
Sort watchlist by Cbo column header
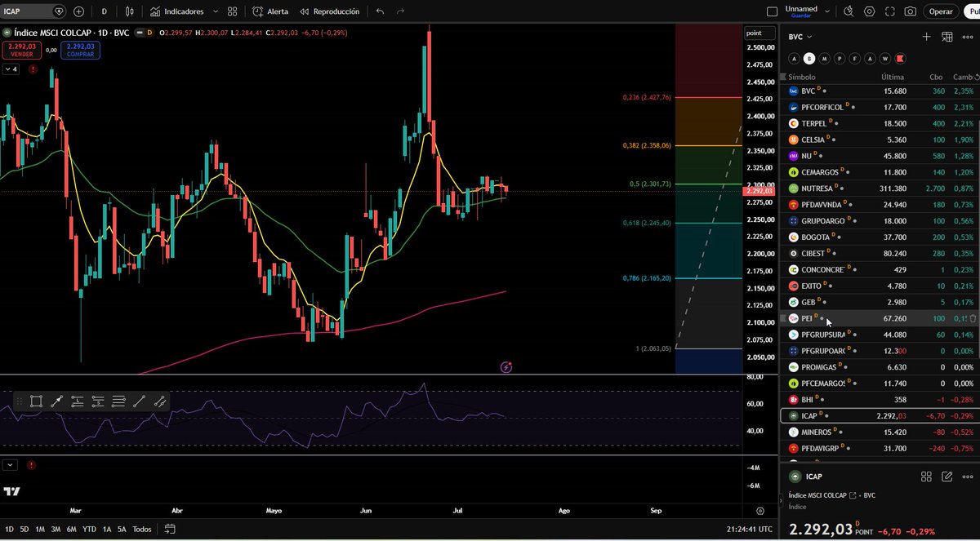coord(936,77)
